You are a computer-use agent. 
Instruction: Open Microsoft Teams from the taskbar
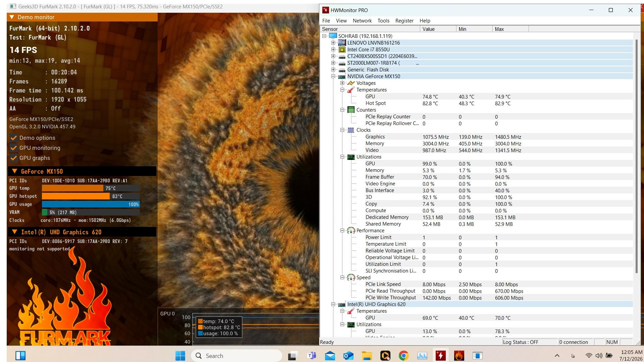click(x=312, y=356)
